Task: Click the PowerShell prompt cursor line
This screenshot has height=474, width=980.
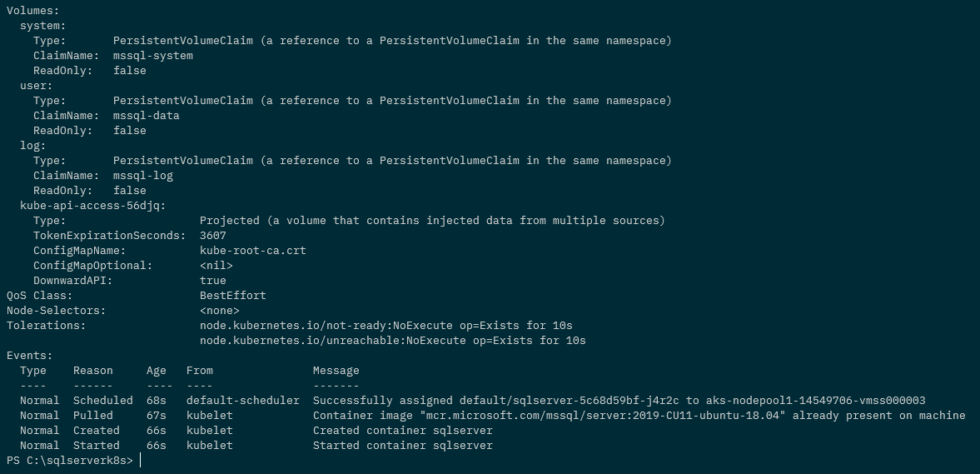Action: tap(70, 461)
